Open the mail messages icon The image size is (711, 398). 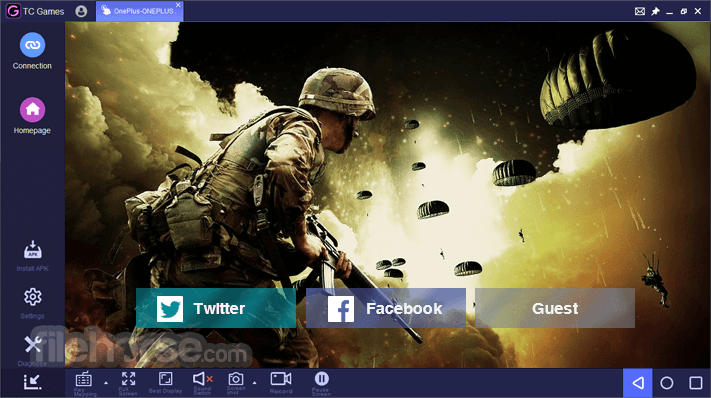pos(640,11)
